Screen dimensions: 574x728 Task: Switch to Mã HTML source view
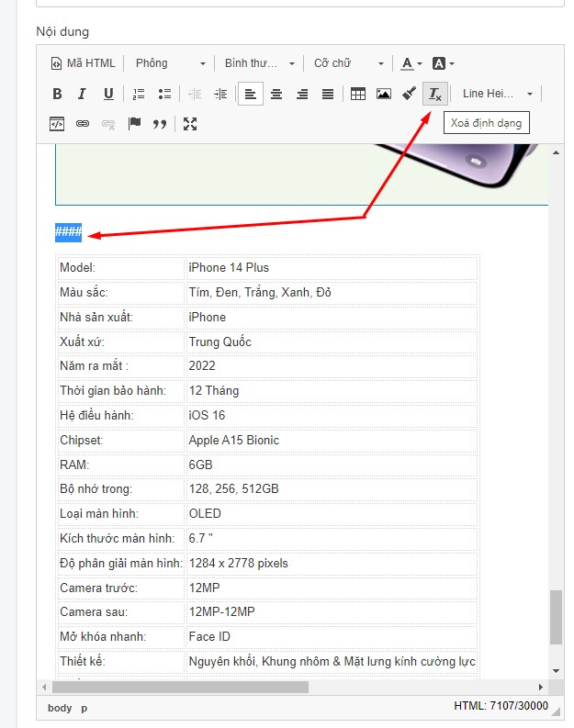click(x=84, y=63)
